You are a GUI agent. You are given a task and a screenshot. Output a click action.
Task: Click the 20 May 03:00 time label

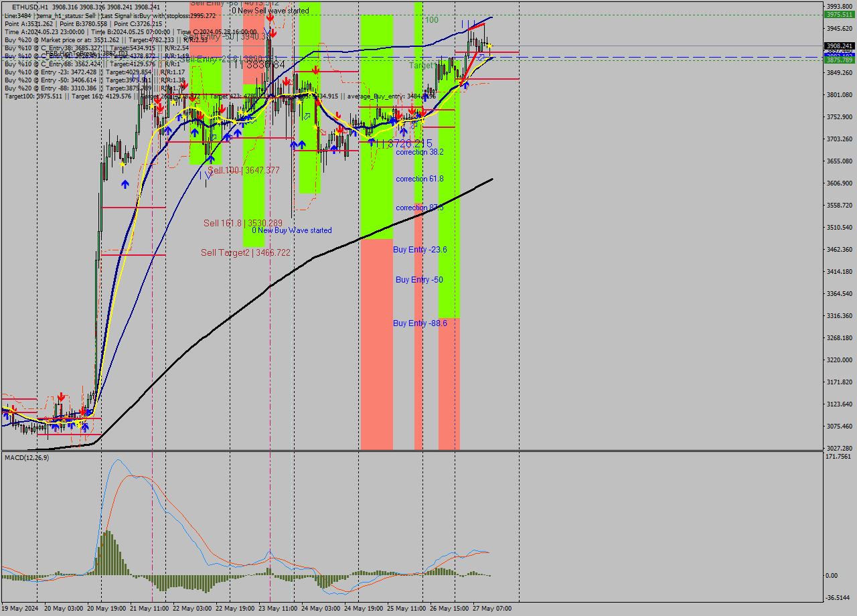(x=64, y=609)
